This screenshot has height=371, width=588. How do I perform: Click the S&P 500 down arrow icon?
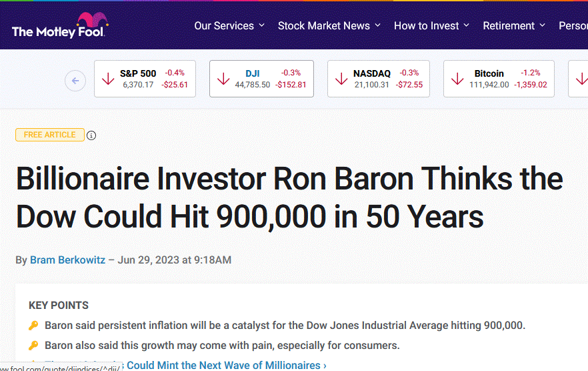click(x=108, y=79)
